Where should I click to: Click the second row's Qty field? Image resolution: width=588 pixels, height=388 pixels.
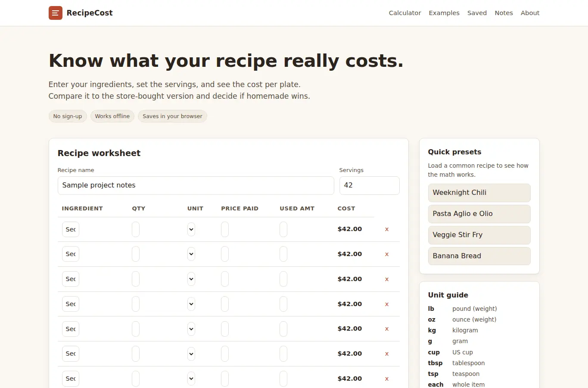coord(136,254)
